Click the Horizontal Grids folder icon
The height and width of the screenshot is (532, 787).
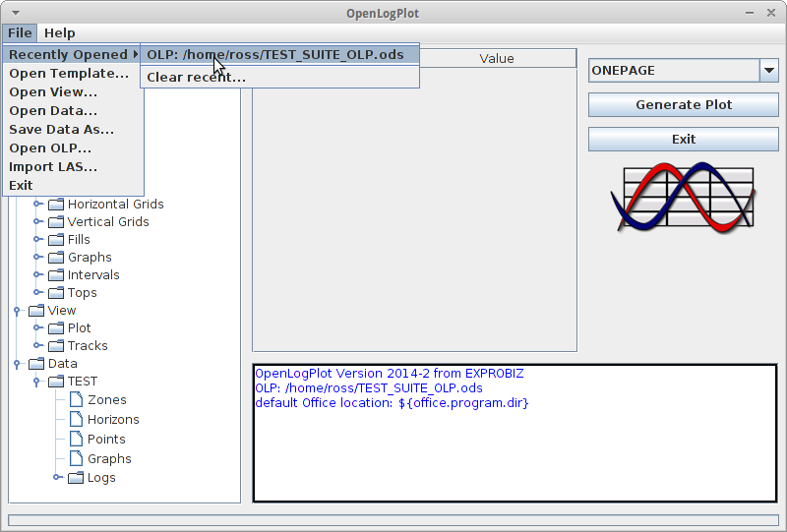[x=56, y=204]
